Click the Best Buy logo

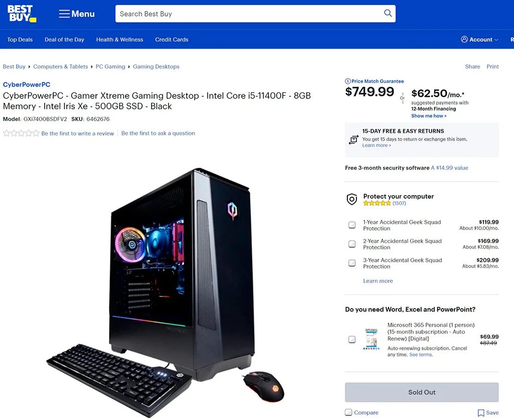22,14
